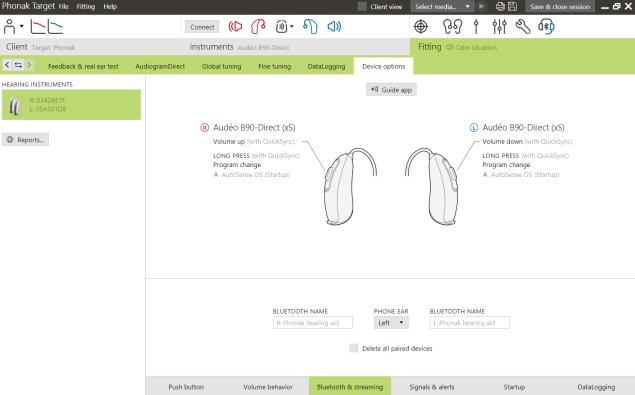Select the red right hearing aid icon
The image size is (635, 395).
[258, 27]
